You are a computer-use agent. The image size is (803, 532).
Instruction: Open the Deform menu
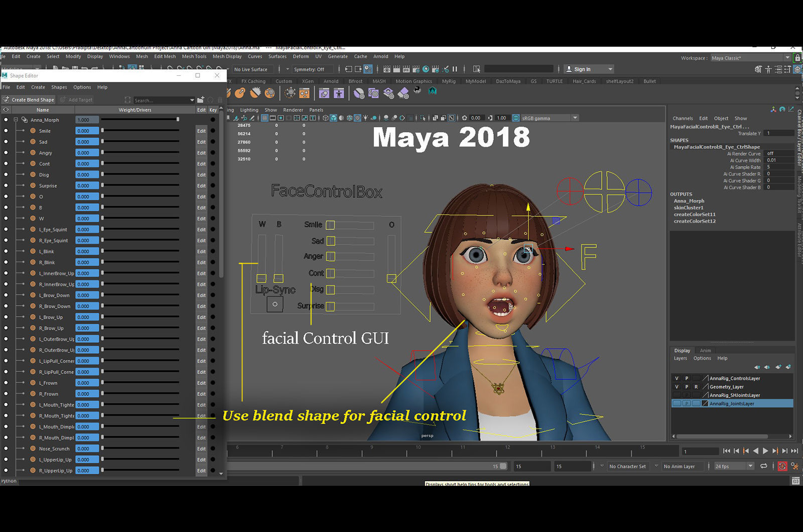[301, 56]
